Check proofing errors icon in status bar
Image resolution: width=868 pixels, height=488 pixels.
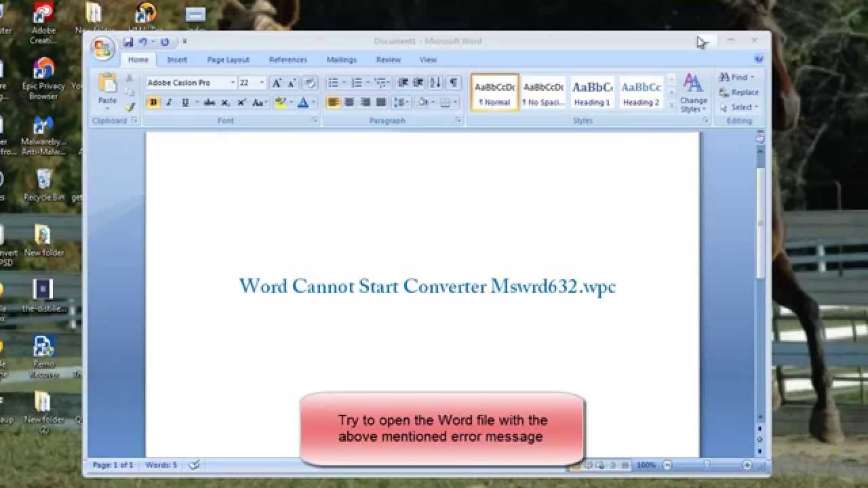pyautogui.click(x=195, y=465)
